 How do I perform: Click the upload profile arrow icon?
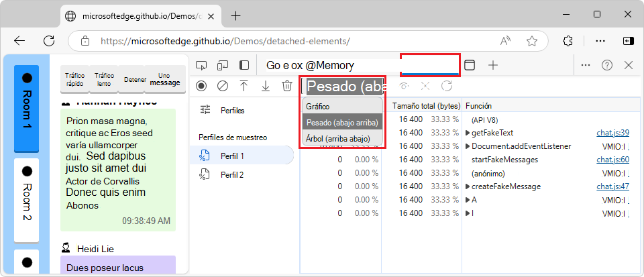[244, 86]
